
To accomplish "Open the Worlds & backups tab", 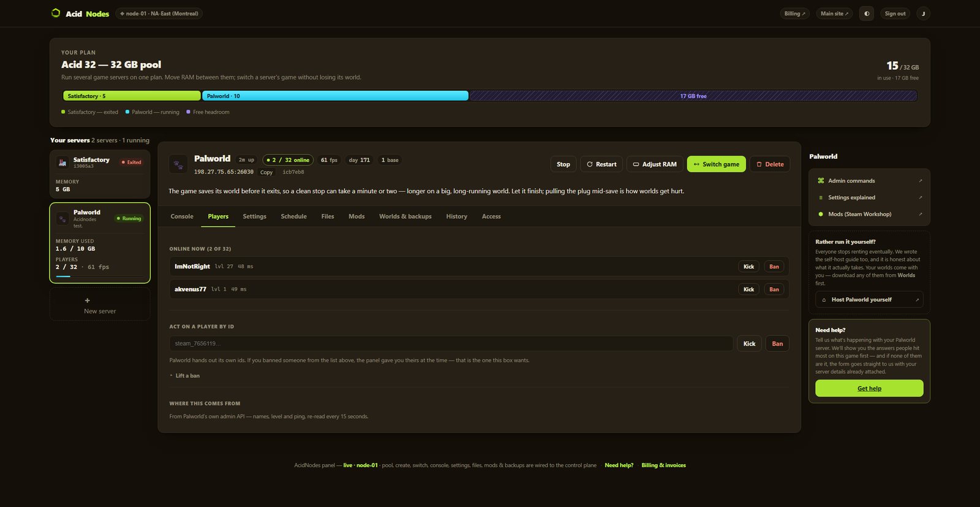I will pos(405,216).
